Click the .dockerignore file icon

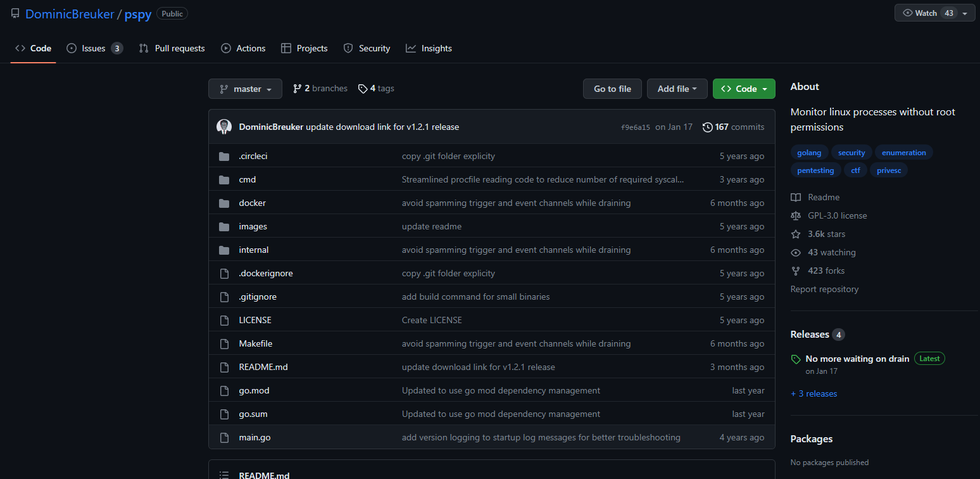click(x=223, y=273)
